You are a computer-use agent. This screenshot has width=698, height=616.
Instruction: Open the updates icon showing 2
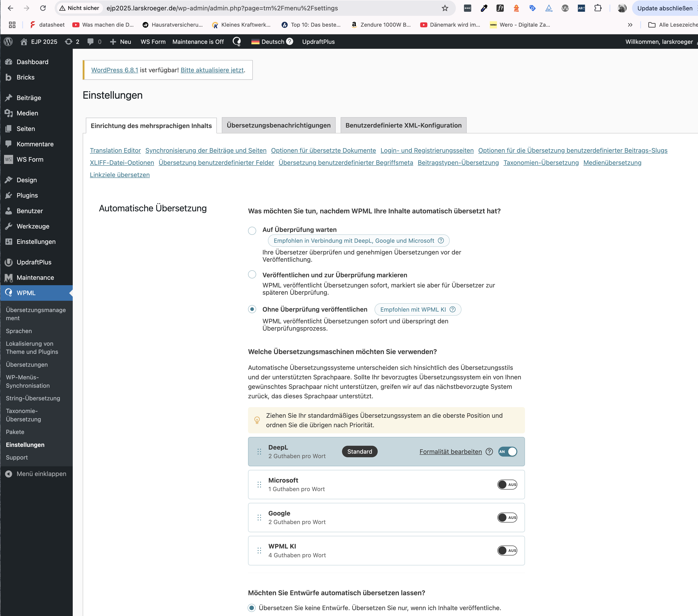click(69, 42)
